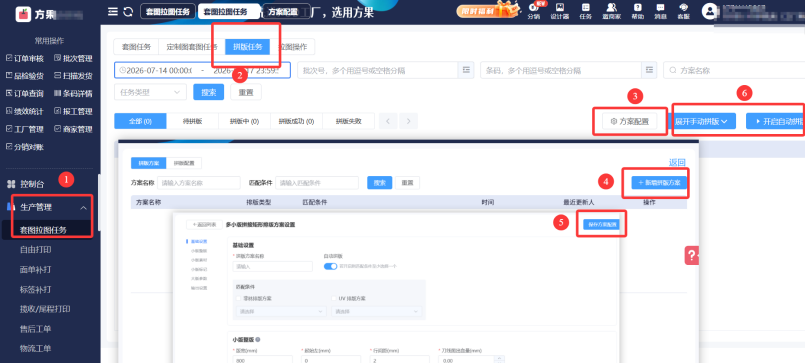Open 商家管理 shortcut in sidebar

click(73, 129)
